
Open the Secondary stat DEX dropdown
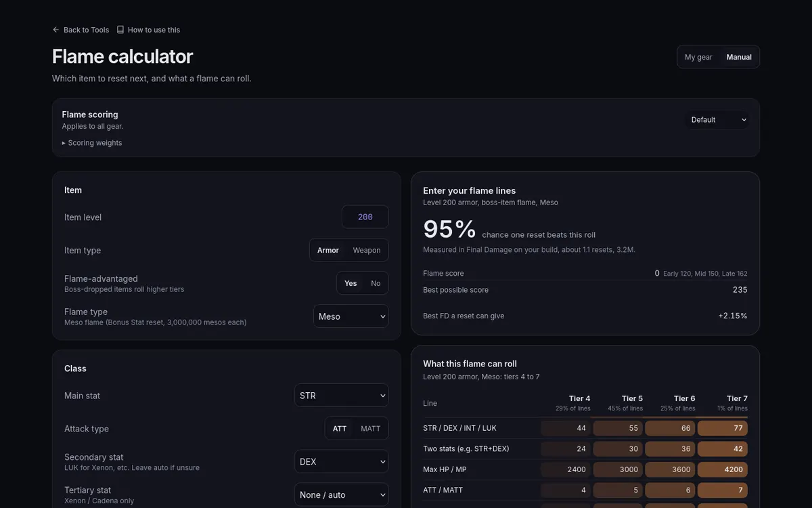click(x=342, y=462)
